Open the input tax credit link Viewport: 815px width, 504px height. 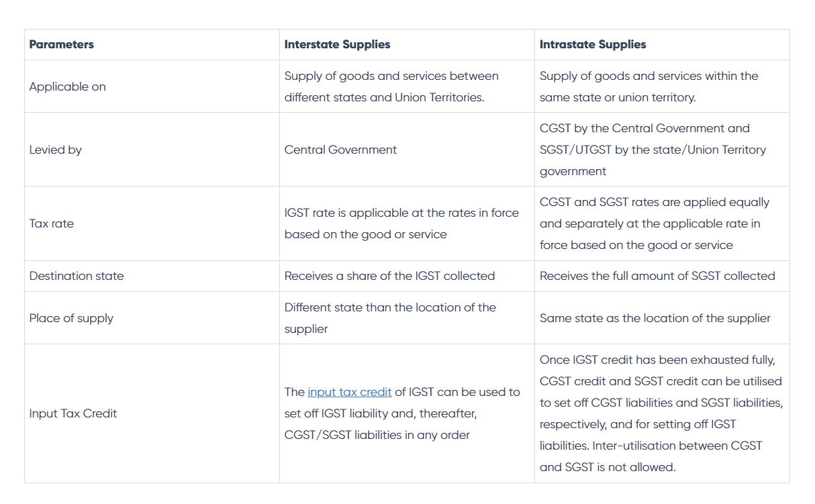coord(349,392)
